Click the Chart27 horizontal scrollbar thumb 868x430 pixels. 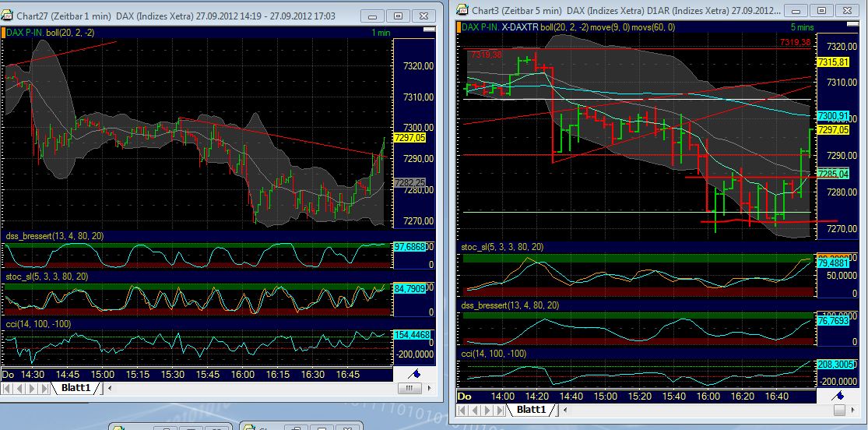coord(409,389)
